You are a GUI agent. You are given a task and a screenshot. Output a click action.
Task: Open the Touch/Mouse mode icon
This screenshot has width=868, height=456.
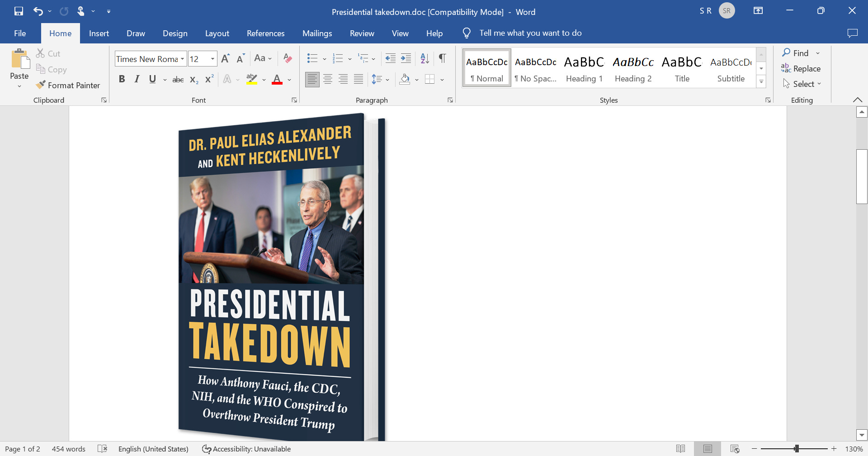pos(81,11)
